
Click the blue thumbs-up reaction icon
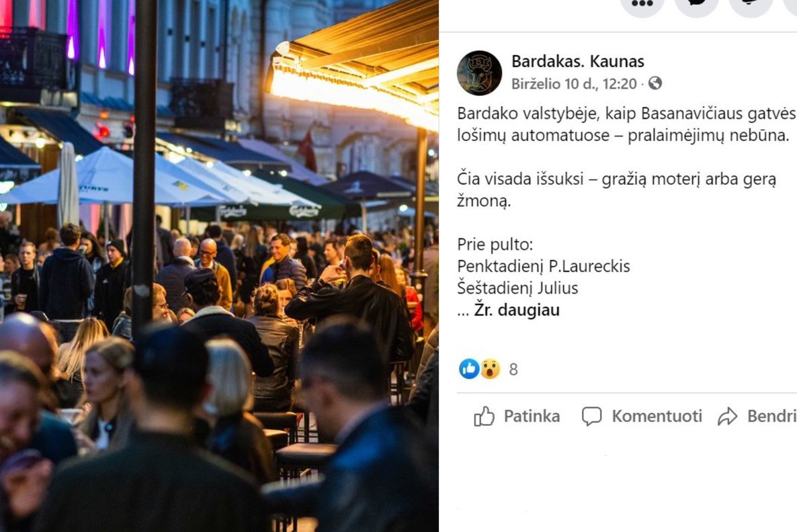[x=468, y=369]
